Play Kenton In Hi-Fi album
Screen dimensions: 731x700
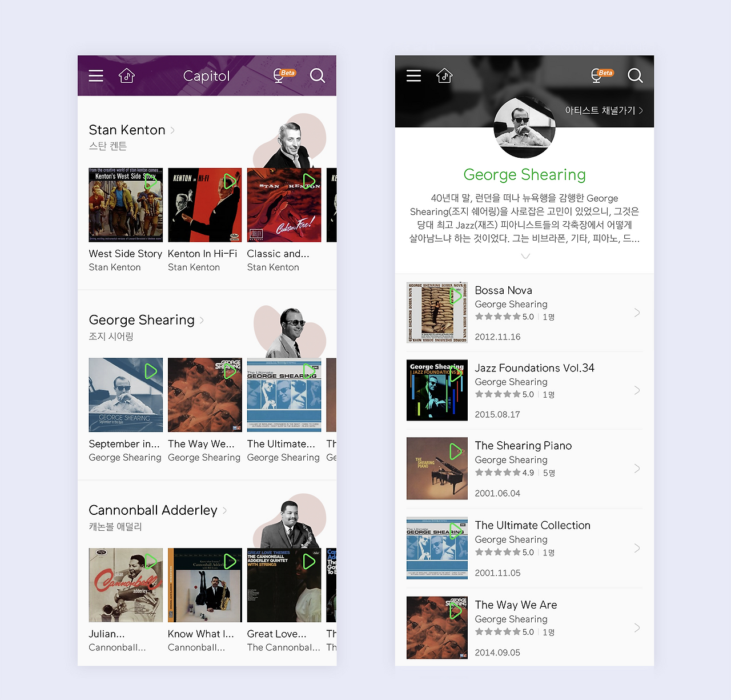tap(230, 182)
